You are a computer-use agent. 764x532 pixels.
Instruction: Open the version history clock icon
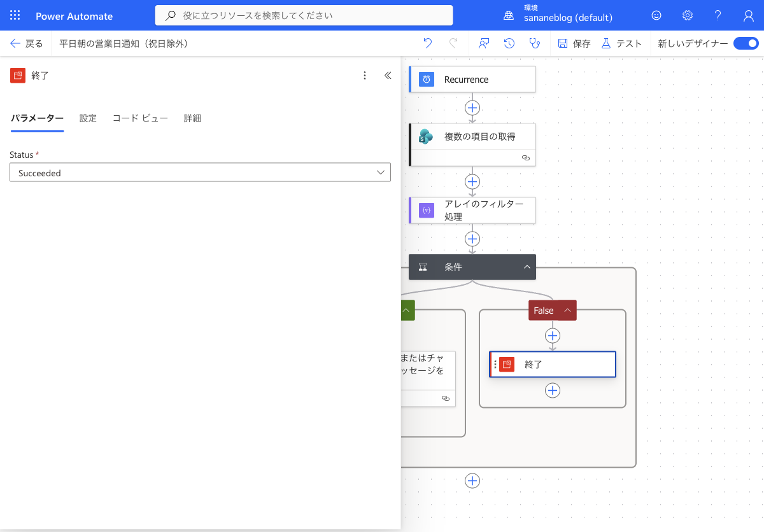[509, 43]
